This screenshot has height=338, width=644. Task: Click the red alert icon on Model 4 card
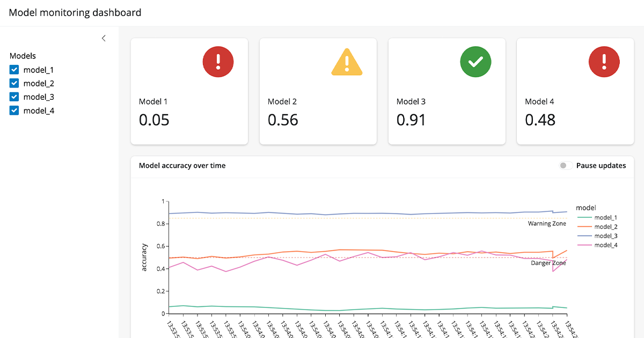point(604,62)
